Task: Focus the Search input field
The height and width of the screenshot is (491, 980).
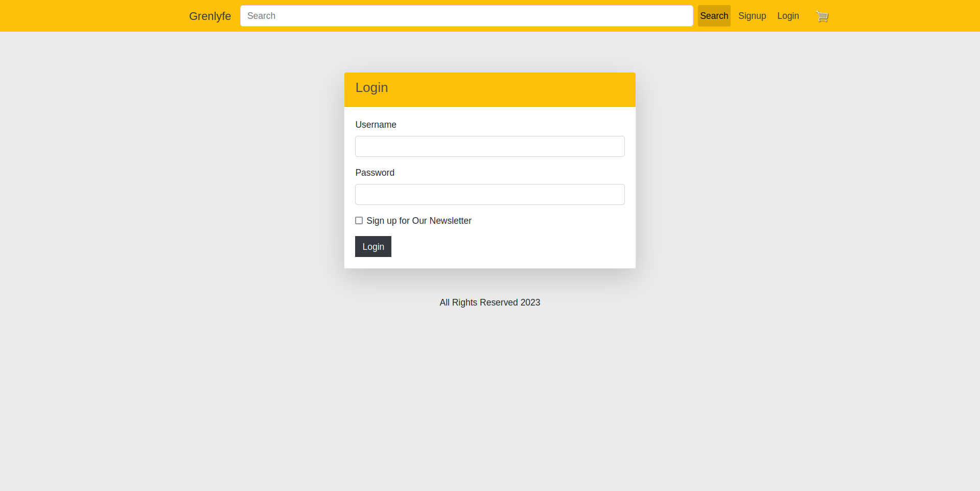Action: pos(466,16)
